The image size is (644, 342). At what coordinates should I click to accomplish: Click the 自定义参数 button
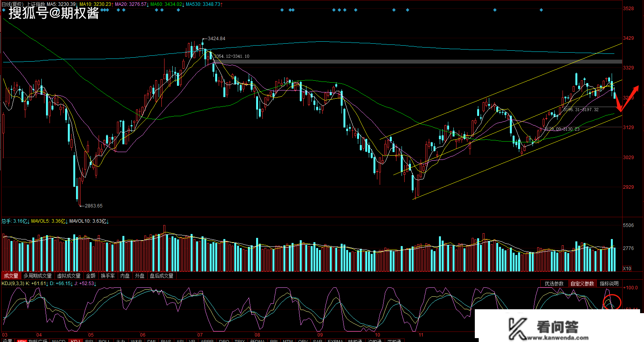(x=582, y=284)
